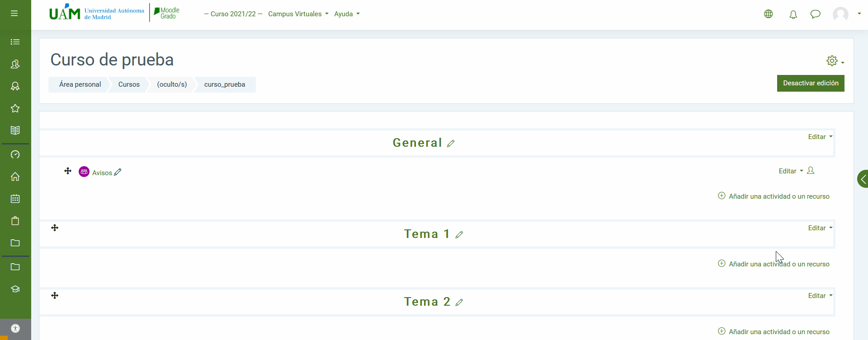
Task: Edit the Tema 1 title pencil
Action: pyautogui.click(x=459, y=235)
